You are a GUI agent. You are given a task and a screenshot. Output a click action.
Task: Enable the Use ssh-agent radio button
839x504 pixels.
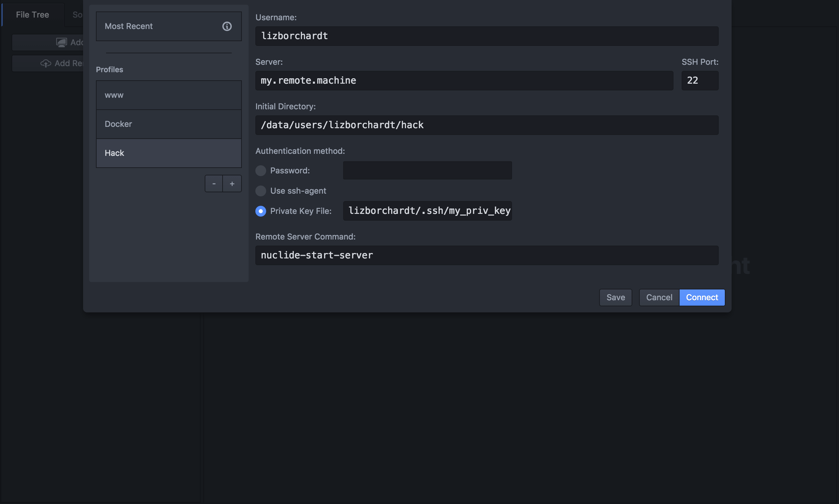(261, 190)
